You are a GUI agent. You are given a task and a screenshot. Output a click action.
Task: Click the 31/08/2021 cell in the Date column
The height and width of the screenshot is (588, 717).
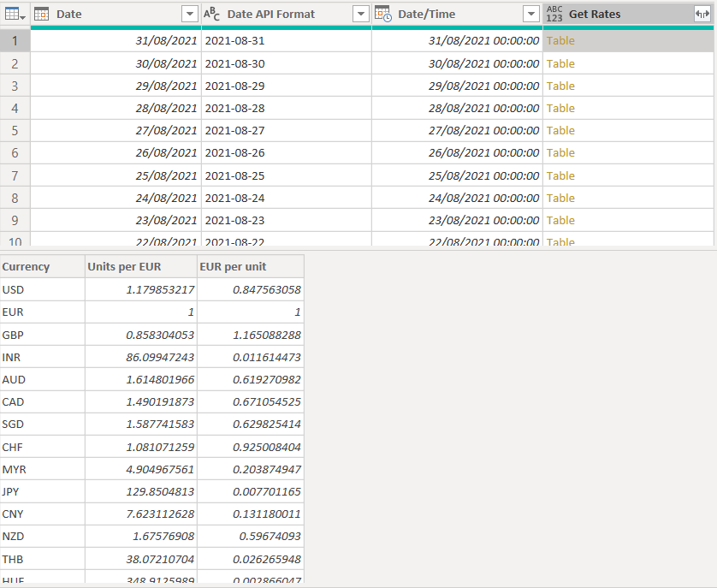[x=116, y=41]
